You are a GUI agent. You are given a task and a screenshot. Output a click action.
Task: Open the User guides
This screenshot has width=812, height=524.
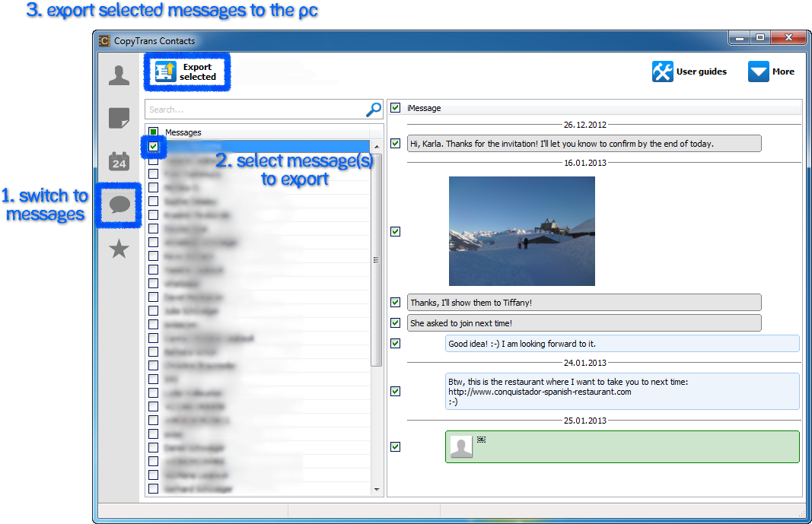[x=689, y=71]
